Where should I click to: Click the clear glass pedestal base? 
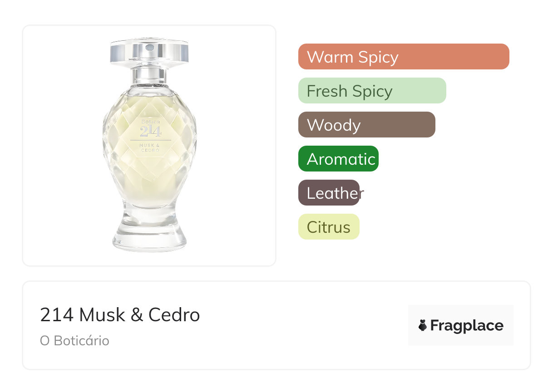coord(149,234)
